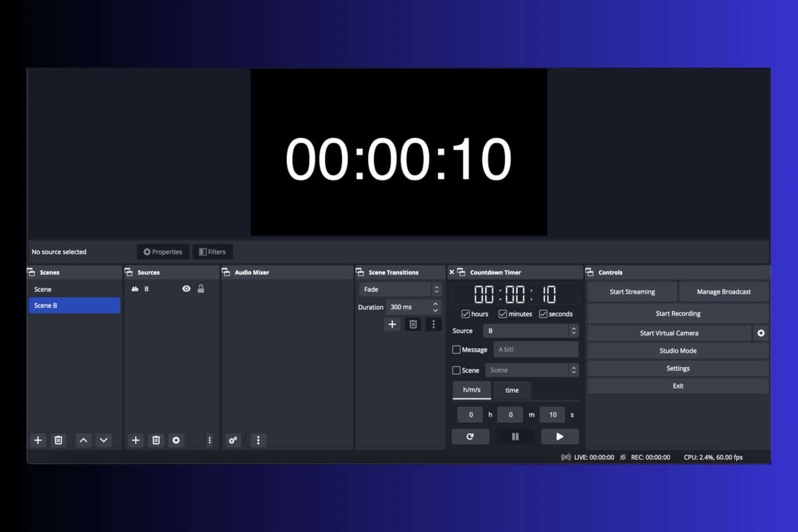Add a new scene with the plus icon
Screen dimensions: 798x532
[x=38, y=440]
